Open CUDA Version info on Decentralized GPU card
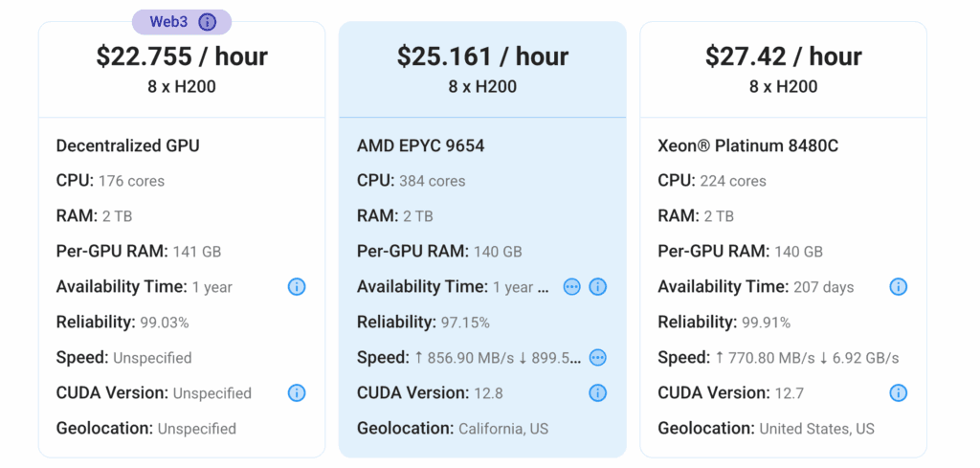 (x=297, y=393)
